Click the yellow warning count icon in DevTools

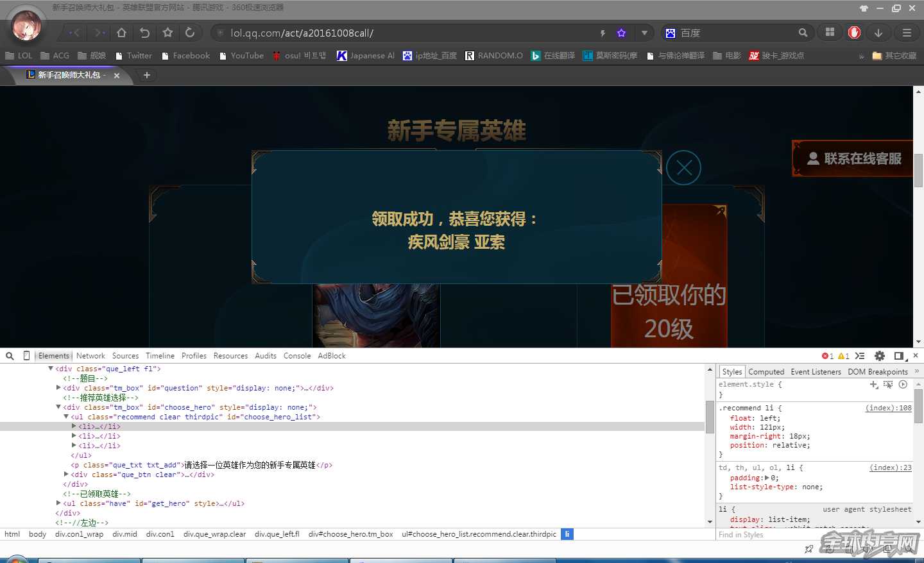point(843,356)
